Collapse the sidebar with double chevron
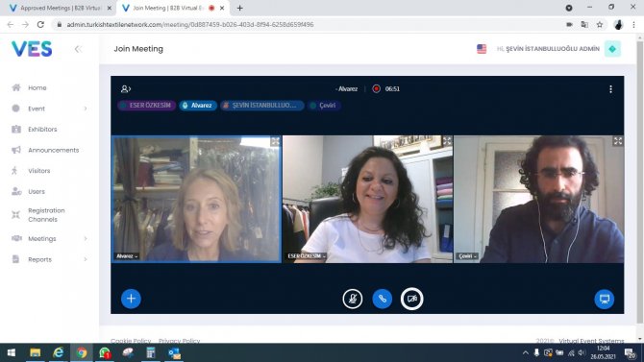The height and width of the screenshot is (362, 644). [78, 49]
